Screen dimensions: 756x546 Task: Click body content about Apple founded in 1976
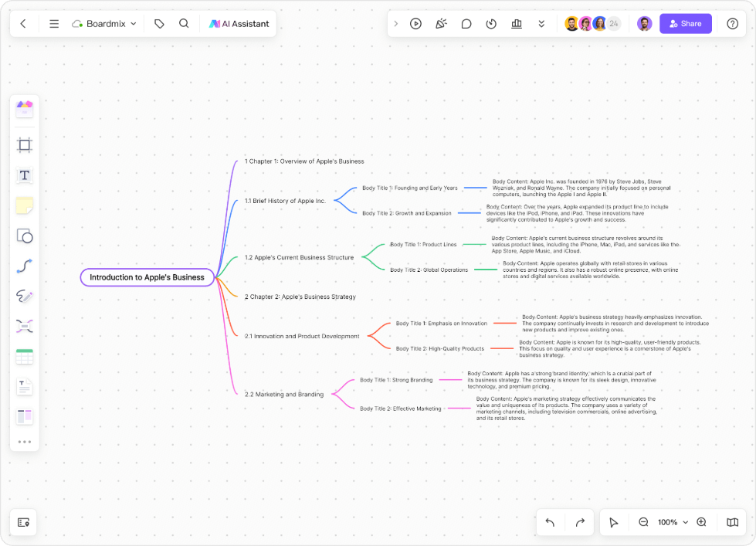point(581,188)
